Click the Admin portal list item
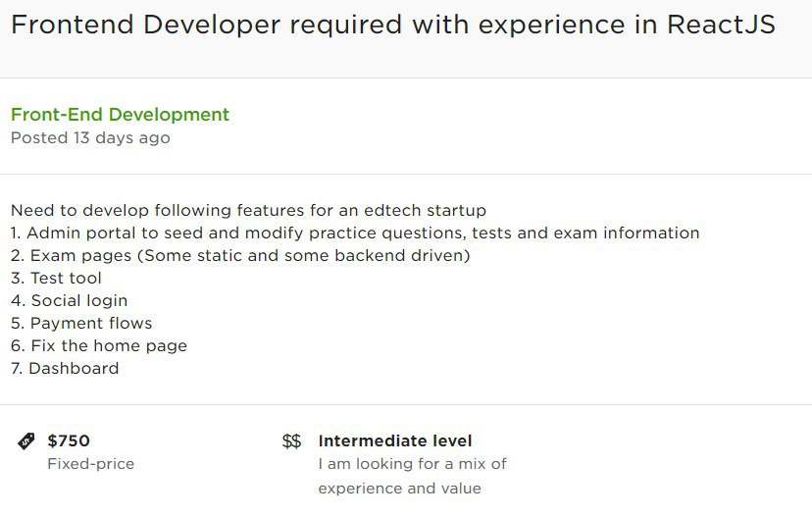Image resolution: width=812 pixels, height=517 pixels. (x=355, y=233)
